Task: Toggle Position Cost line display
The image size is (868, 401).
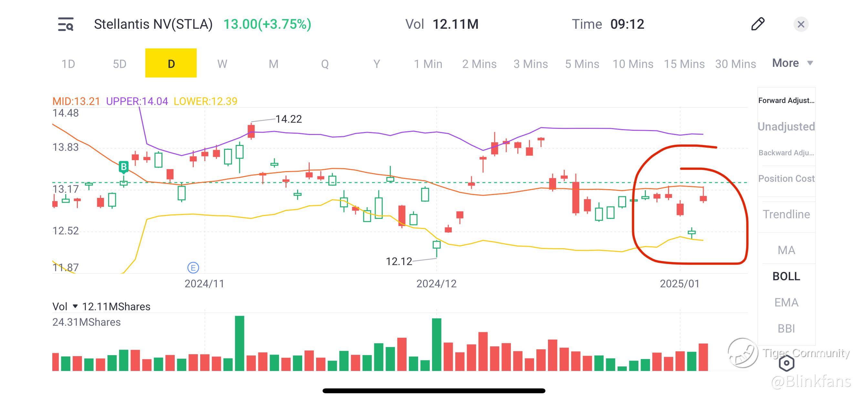Action: 786,179
